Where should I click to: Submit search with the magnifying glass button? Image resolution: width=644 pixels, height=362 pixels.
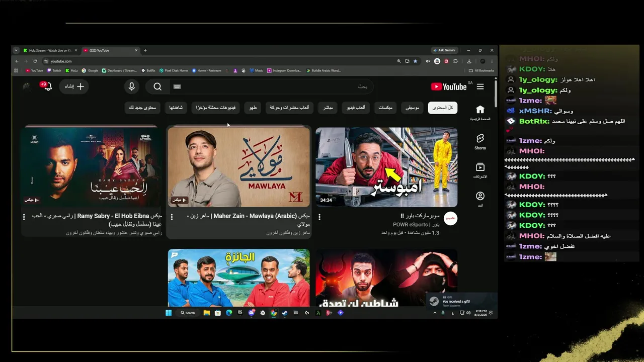tap(157, 86)
